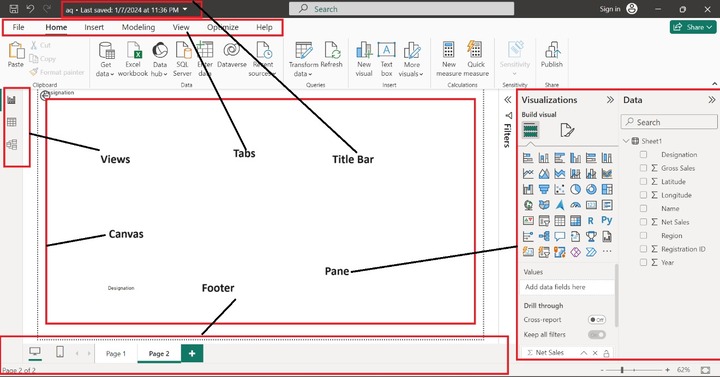Click the Undo arrow icon
Image resolution: width=720 pixels, height=377 pixels.
click(30, 9)
